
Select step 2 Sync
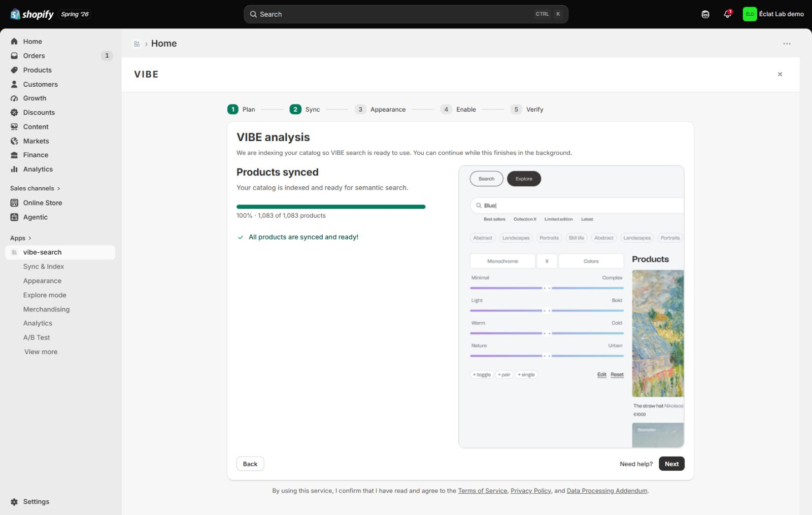tap(304, 109)
